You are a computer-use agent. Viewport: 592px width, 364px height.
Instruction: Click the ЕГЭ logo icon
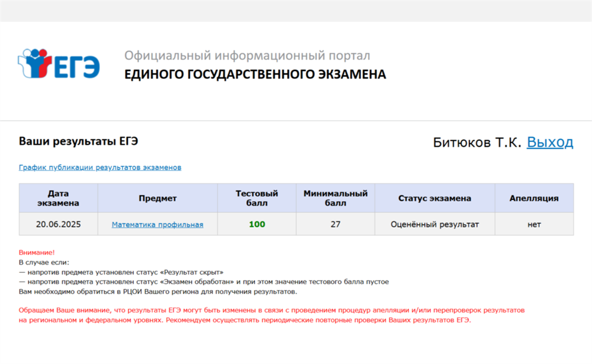(59, 63)
